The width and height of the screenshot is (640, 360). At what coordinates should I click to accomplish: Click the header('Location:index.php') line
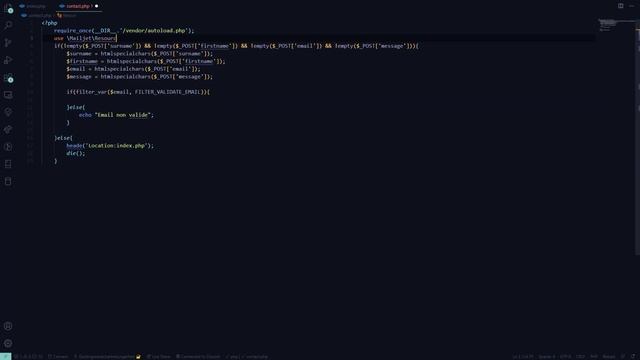[x=110, y=146]
